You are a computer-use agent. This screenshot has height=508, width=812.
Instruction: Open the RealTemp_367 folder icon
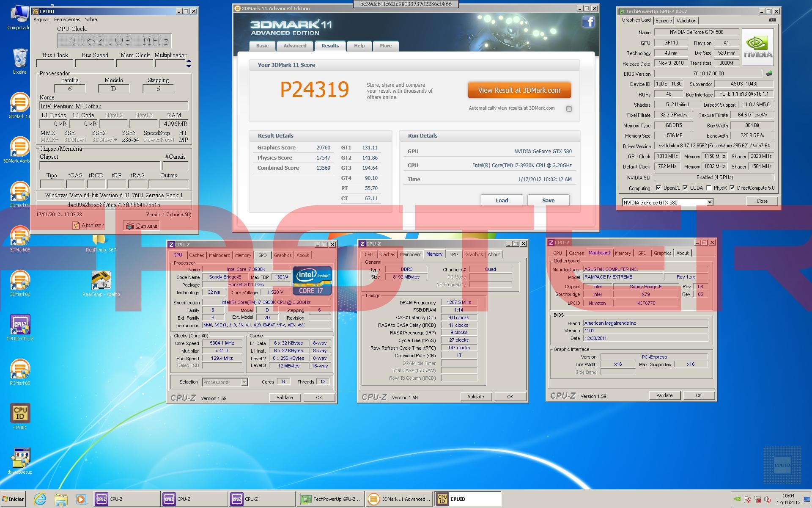(101, 243)
